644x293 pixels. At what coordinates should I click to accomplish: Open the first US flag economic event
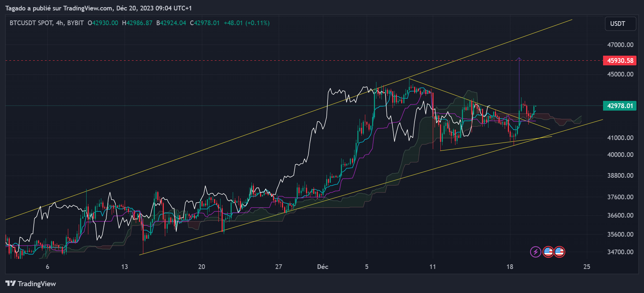pos(548,252)
